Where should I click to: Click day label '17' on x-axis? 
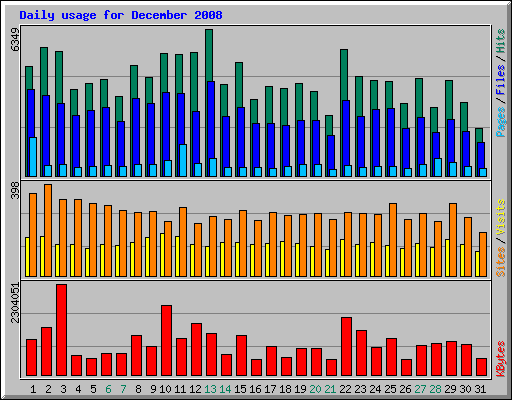tap(270, 389)
